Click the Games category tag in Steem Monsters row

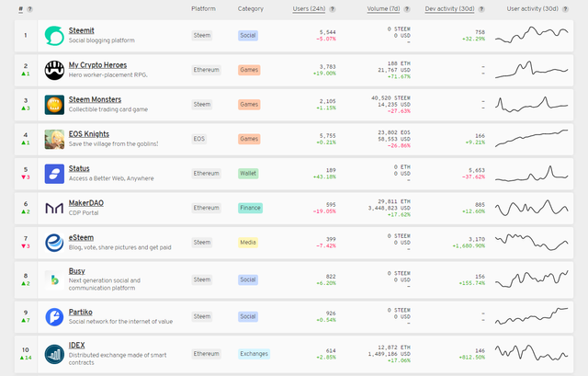(249, 105)
